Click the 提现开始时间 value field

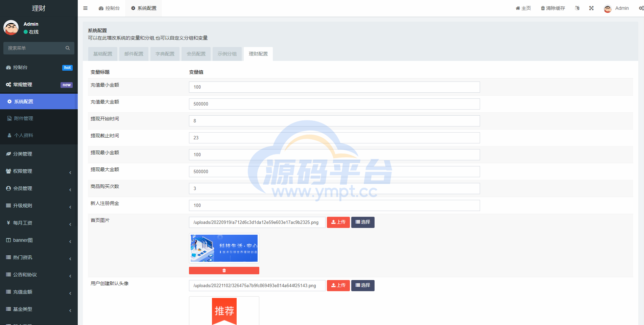[334, 121]
